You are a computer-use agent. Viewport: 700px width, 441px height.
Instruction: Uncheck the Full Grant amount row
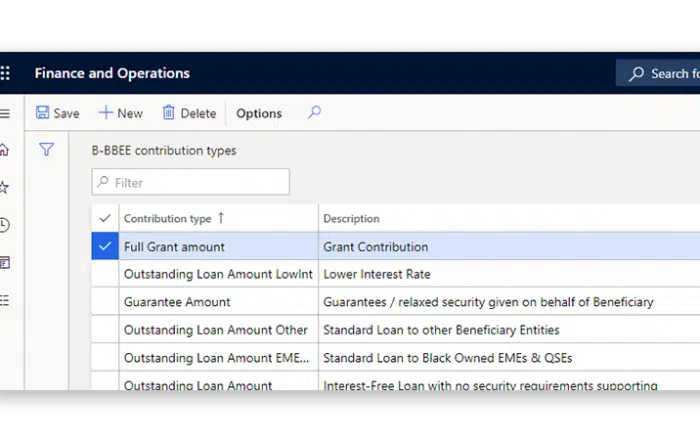click(105, 246)
